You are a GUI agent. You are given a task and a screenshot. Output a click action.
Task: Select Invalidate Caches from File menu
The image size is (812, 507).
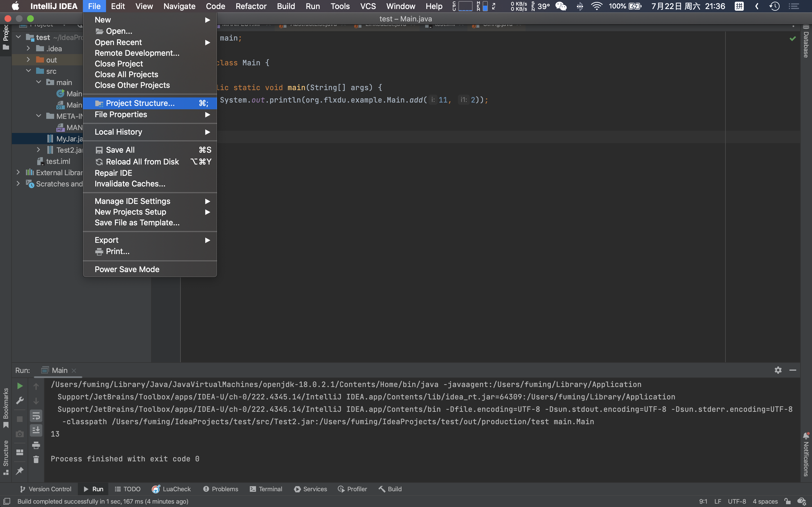(x=130, y=183)
